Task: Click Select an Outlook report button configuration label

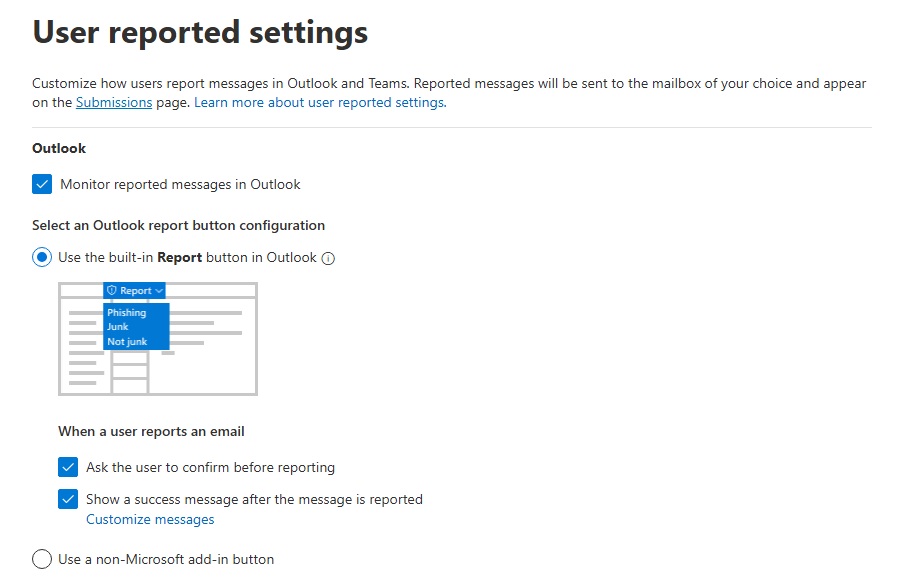Action: coord(179,225)
